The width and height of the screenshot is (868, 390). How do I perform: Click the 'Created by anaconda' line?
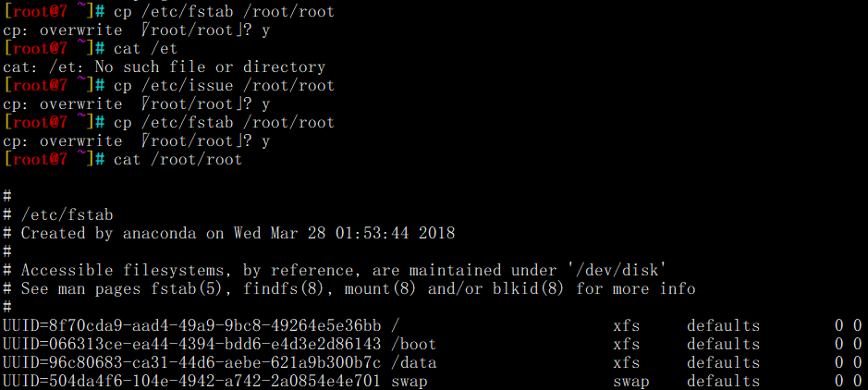tap(228, 233)
